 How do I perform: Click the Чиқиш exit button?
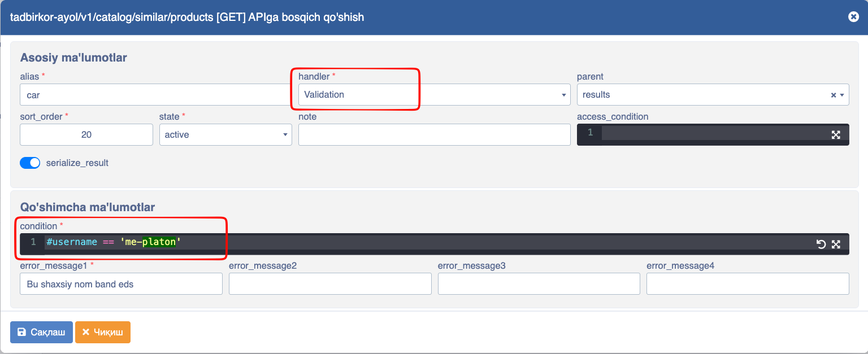pos(103,333)
